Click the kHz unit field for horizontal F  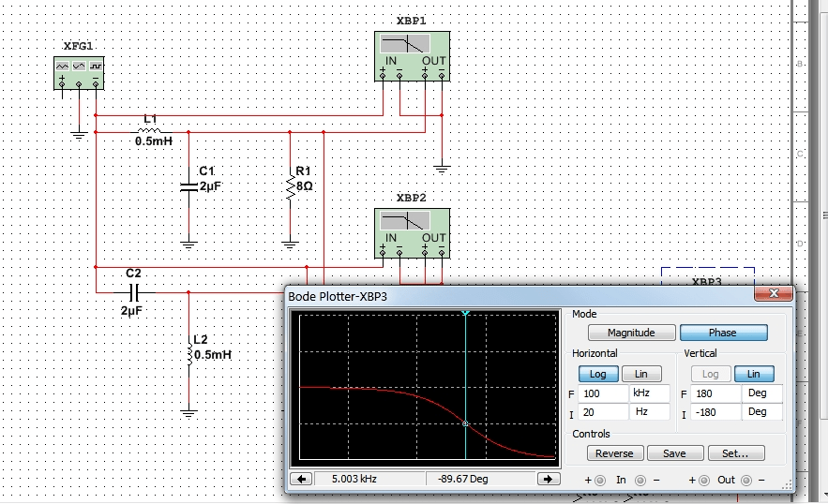tap(649, 393)
